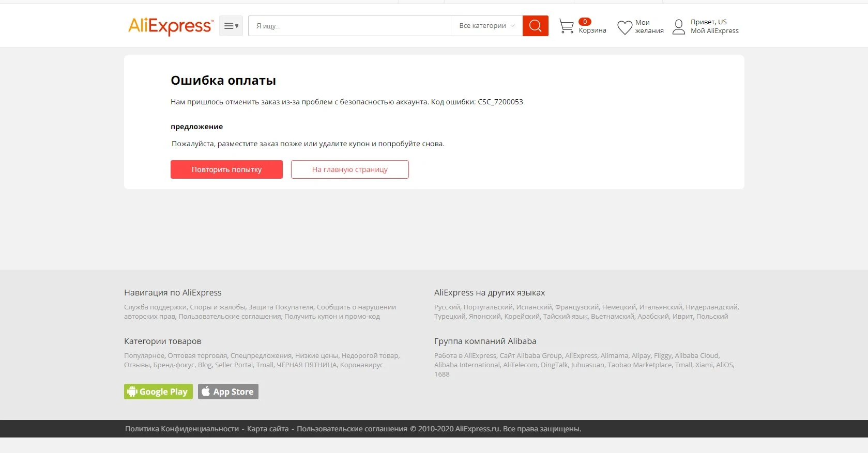This screenshot has height=453, width=868.
Task: Switch language to 'Русский'
Action: point(447,307)
